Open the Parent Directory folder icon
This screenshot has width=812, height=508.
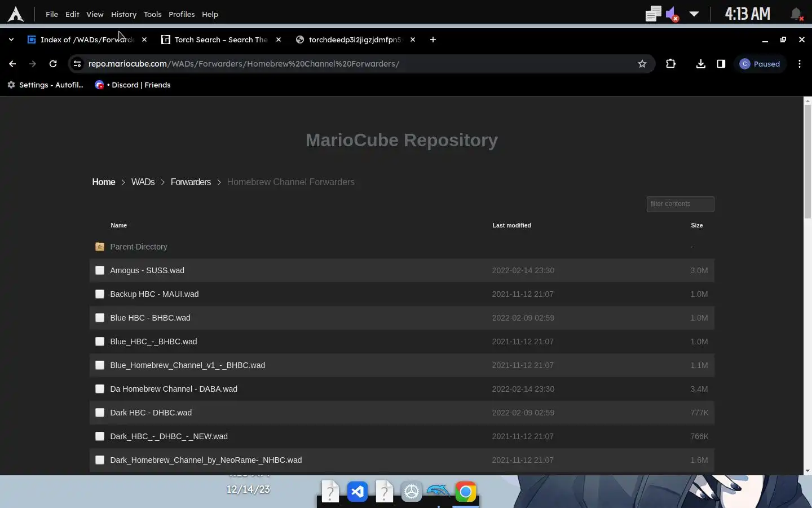coord(100,247)
